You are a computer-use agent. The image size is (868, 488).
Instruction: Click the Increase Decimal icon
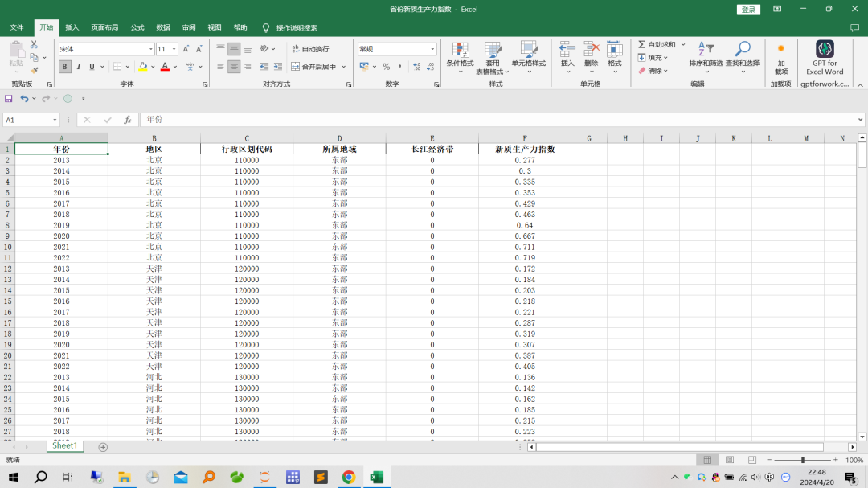[417, 67]
